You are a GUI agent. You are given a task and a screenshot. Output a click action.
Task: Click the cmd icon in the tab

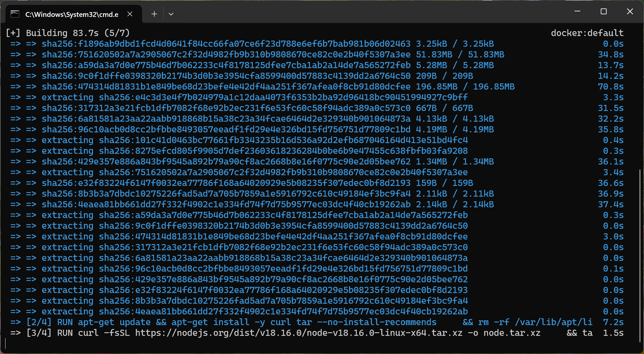pyautogui.click(x=15, y=14)
